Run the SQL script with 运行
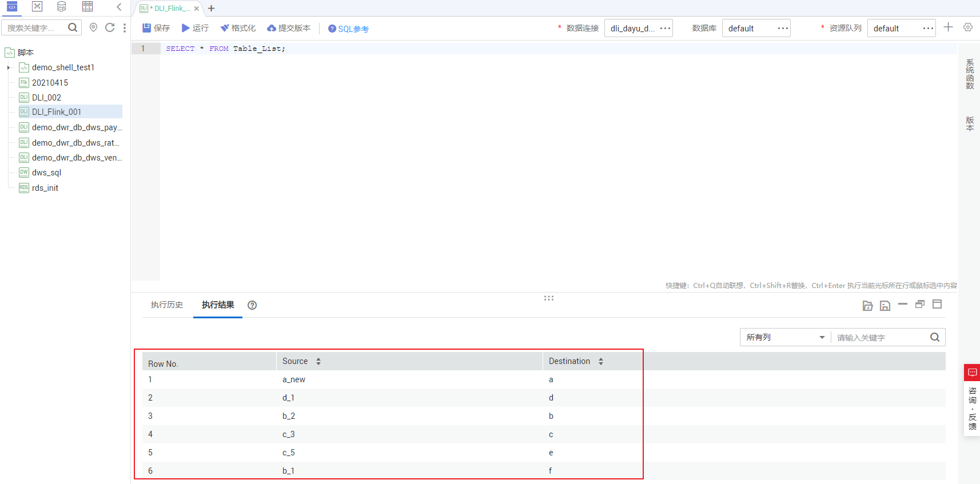 click(195, 28)
